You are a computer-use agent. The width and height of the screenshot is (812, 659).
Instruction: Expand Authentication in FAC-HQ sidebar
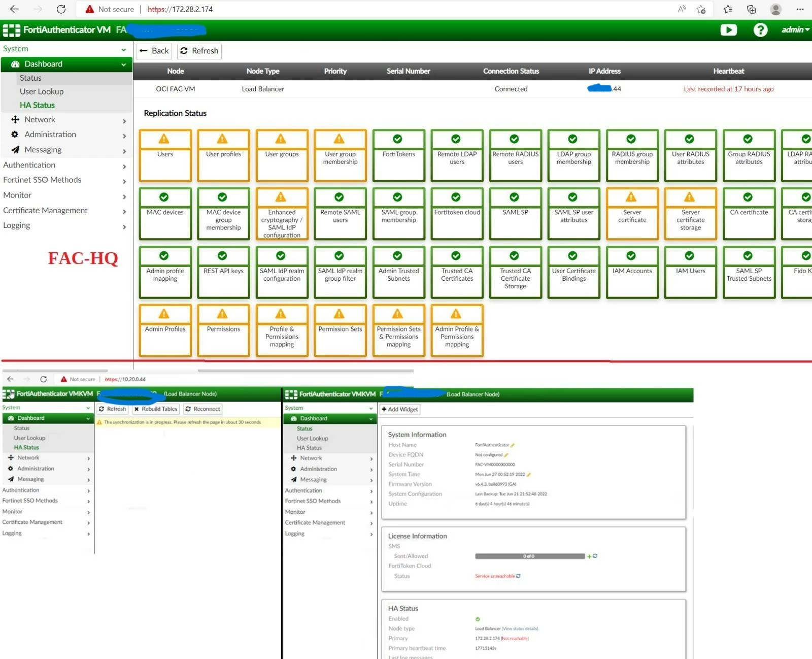tap(66, 165)
